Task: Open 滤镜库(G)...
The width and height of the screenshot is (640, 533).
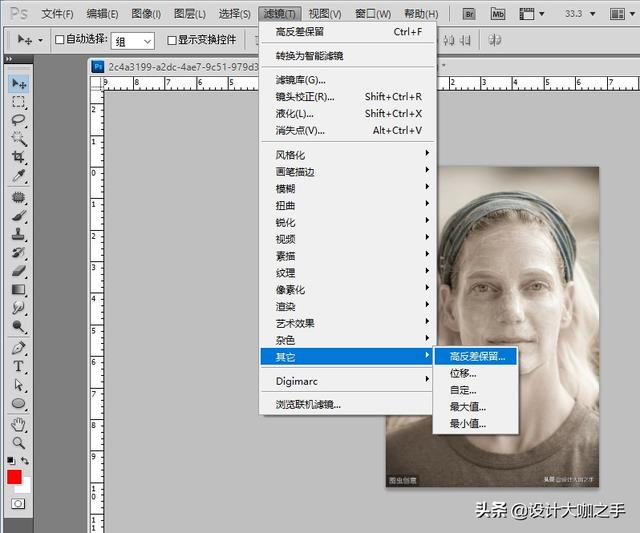Action: (347, 80)
